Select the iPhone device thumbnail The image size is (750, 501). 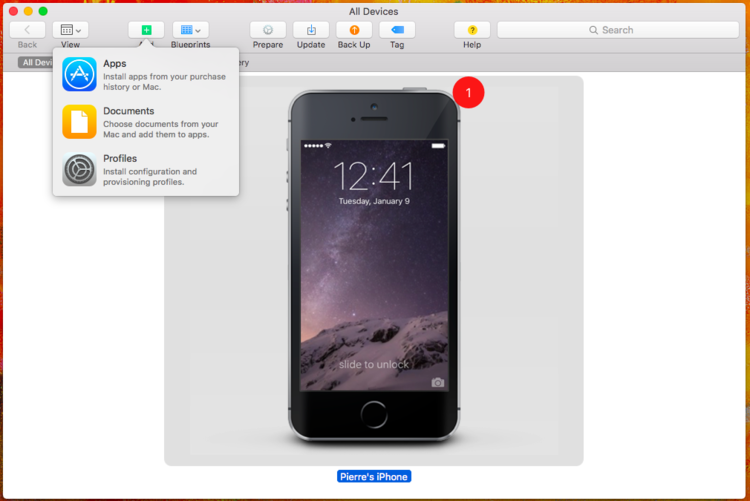tap(374, 270)
